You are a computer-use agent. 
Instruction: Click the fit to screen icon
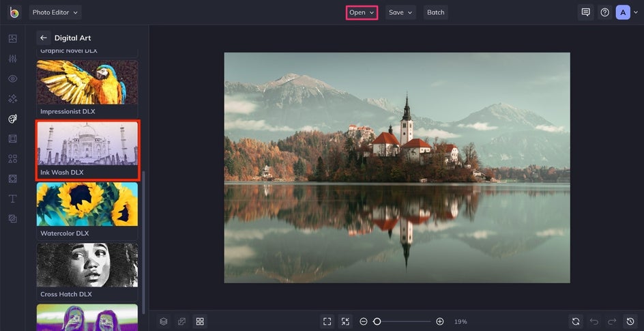click(x=327, y=321)
